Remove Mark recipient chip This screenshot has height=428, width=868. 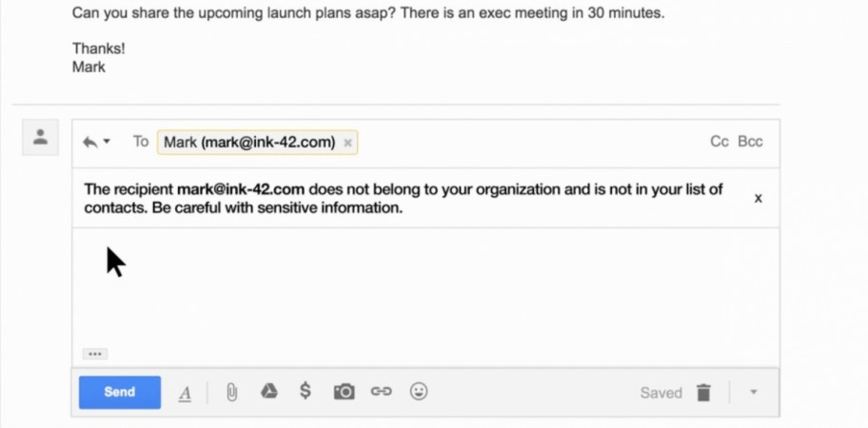click(347, 143)
